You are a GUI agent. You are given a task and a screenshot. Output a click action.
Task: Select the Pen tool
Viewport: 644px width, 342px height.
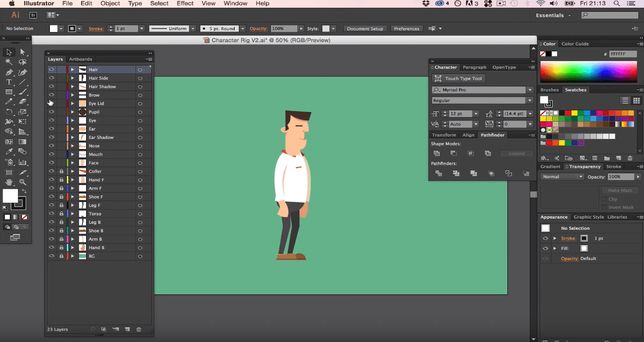(8, 72)
